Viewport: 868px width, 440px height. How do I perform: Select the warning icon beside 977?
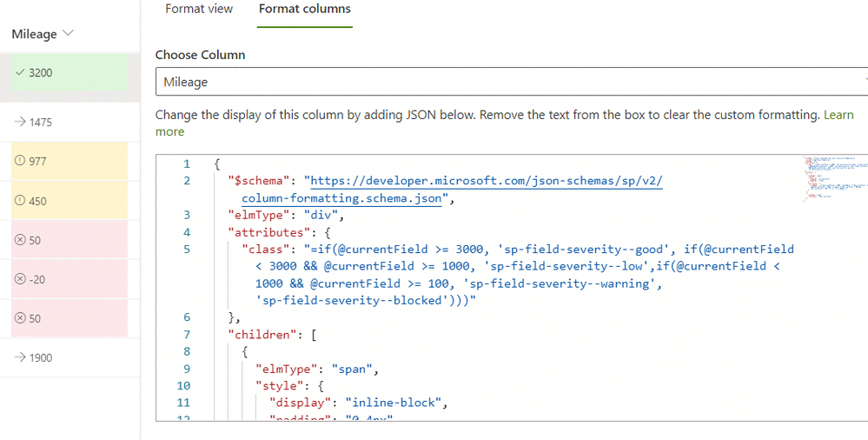tap(20, 162)
